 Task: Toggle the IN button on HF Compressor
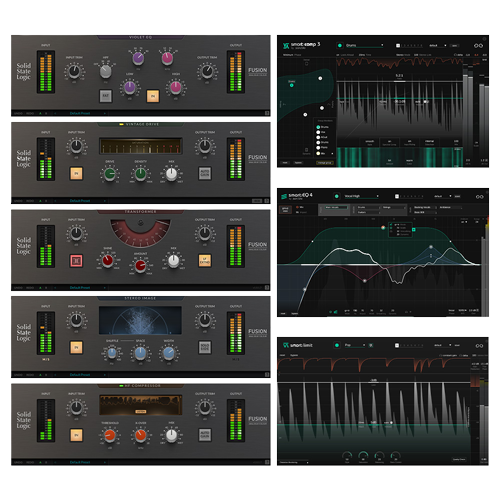tap(76, 435)
